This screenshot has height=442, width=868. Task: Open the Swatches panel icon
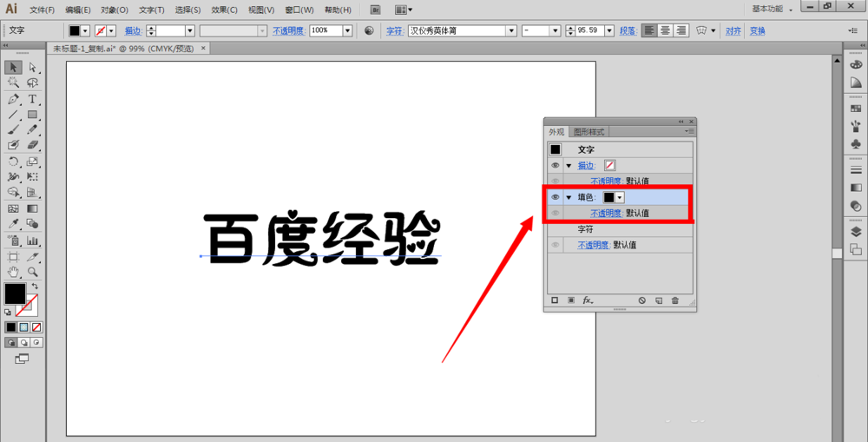click(856, 109)
